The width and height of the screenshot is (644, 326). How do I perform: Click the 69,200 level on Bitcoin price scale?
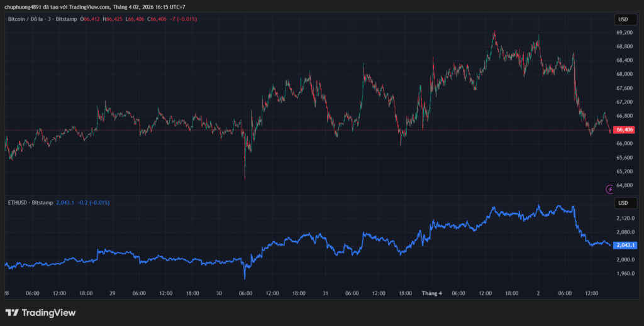pyautogui.click(x=624, y=32)
